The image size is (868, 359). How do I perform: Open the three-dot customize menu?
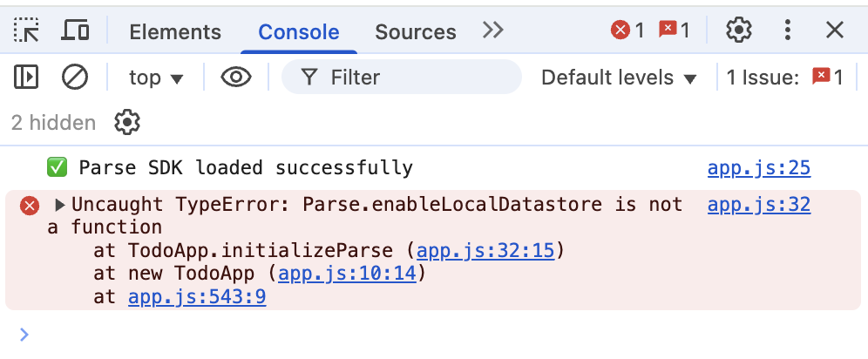(787, 30)
